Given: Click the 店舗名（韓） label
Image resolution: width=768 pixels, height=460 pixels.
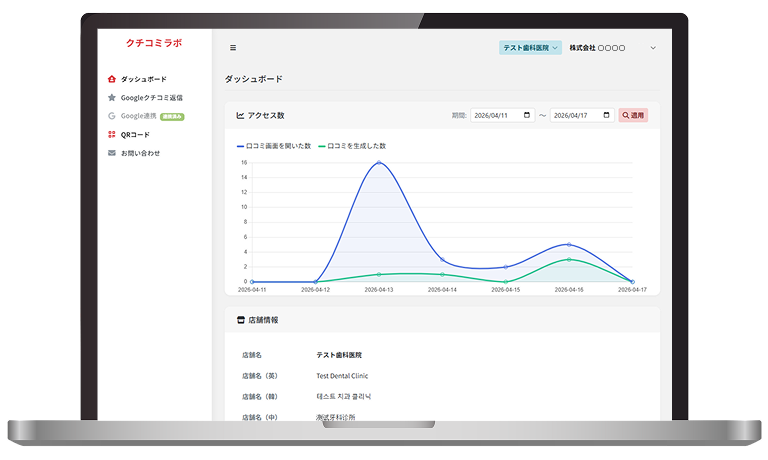Looking at the screenshot, I should (260, 397).
